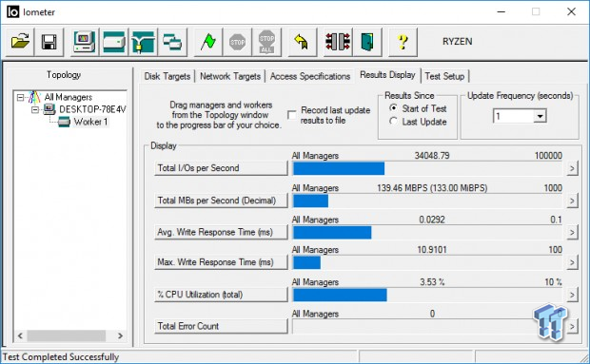
Task: Click the Total Error Count button
Action: click(221, 326)
